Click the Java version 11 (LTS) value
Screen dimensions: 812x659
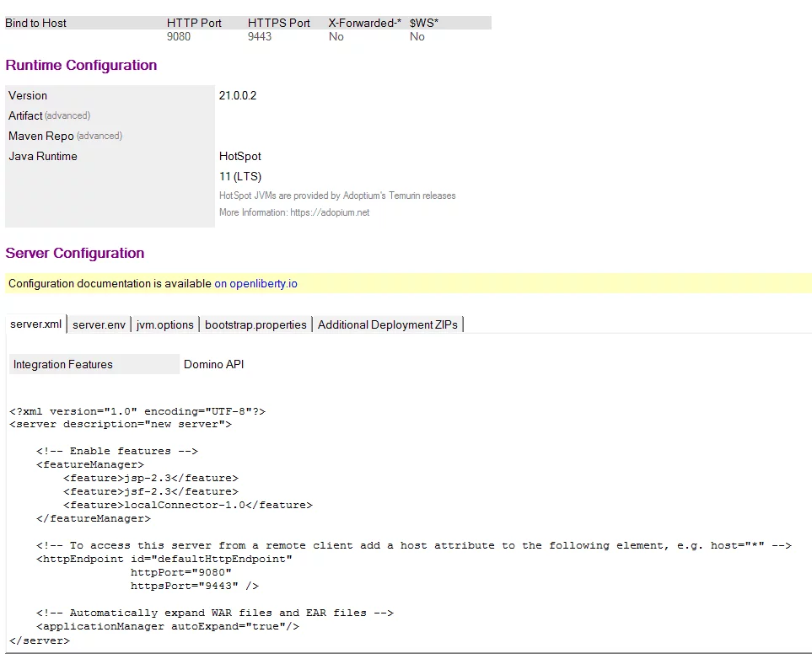click(240, 177)
